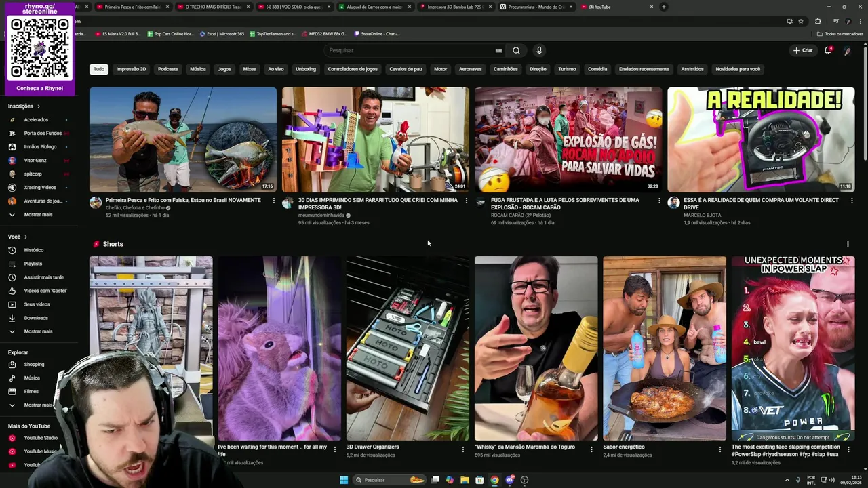The height and width of the screenshot is (488, 868).
Task: Open Downloads in the sidebar
Action: (36, 318)
